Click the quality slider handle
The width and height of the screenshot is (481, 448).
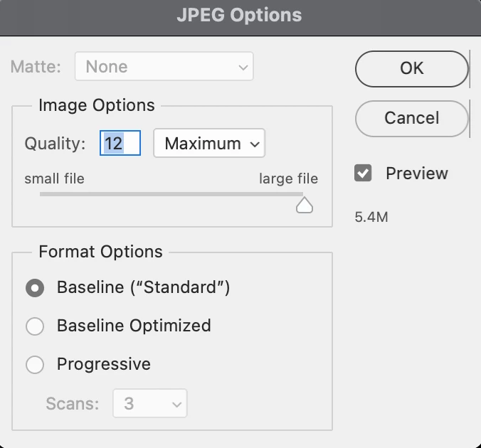coord(305,206)
